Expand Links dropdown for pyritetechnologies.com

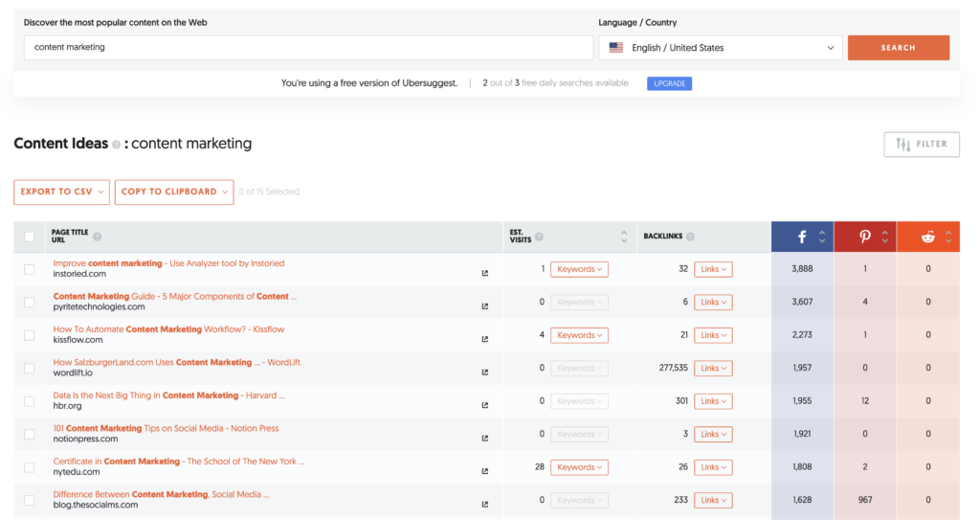click(x=713, y=303)
